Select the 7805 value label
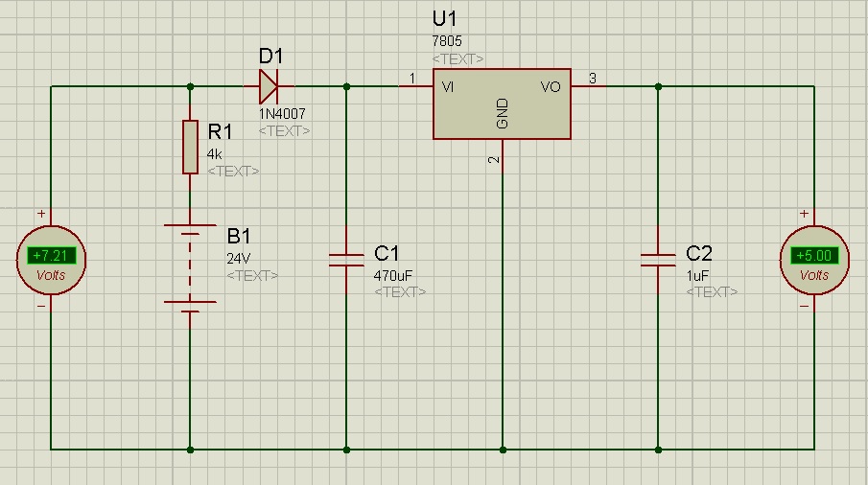The image size is (868, 485). pyautogui.click(x=447, y=41)
